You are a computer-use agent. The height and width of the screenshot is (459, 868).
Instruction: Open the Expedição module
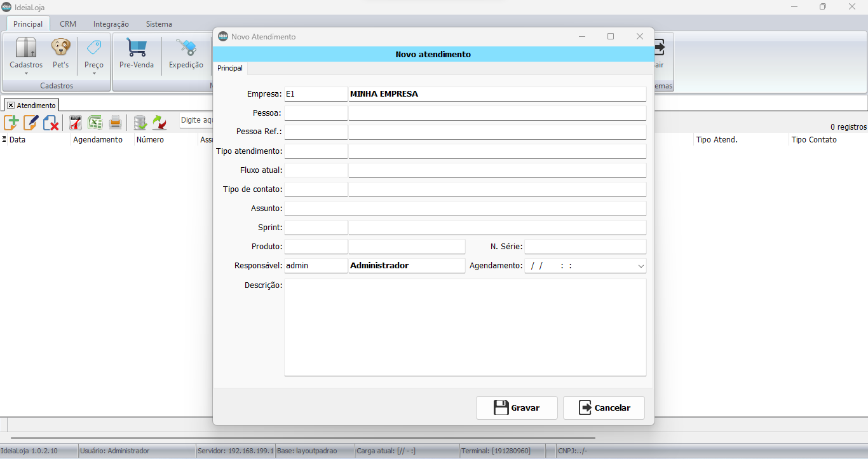pos(186,53)
